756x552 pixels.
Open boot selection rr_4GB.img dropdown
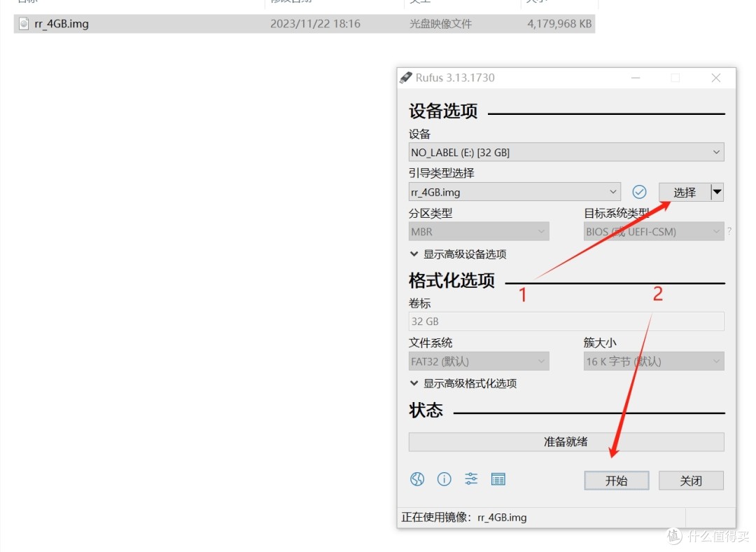click(x=514, y=192)
